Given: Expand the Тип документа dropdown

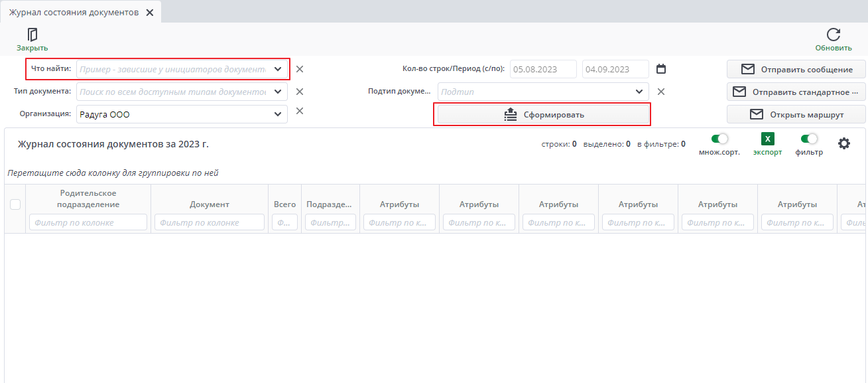Looking at the screenshot, I should point(278,92).
